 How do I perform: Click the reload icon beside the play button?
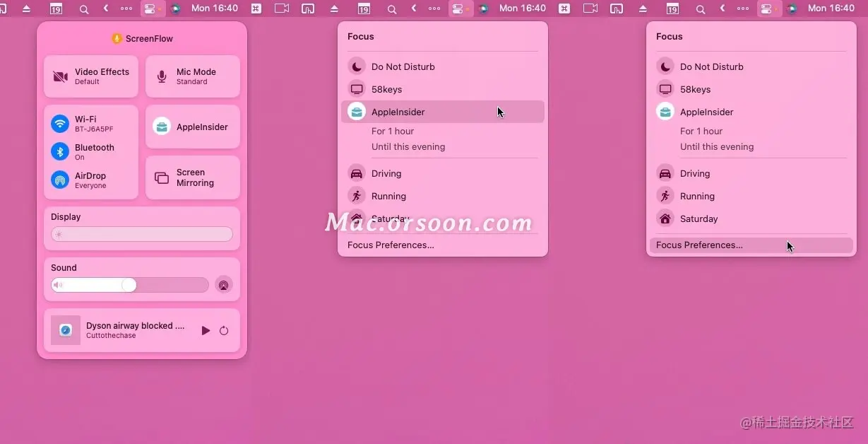pyautogui.click(x=224, y=330)
